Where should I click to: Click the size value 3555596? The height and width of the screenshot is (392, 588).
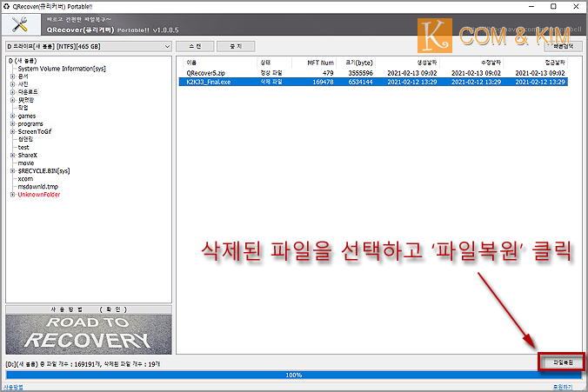point(360,73)
